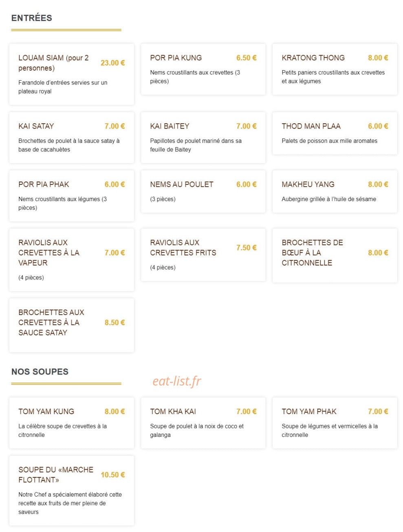Open the KRATONG THONG entry

tap(335, 69)
